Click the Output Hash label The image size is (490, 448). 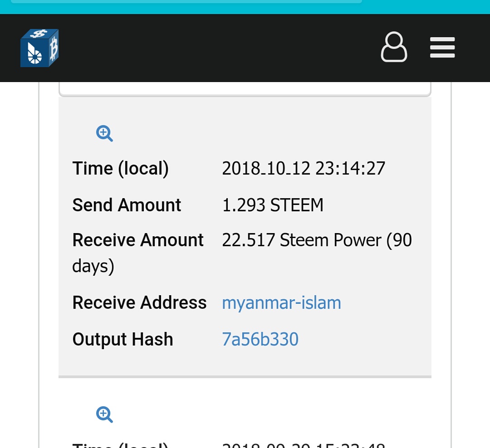tap(122, 339)
